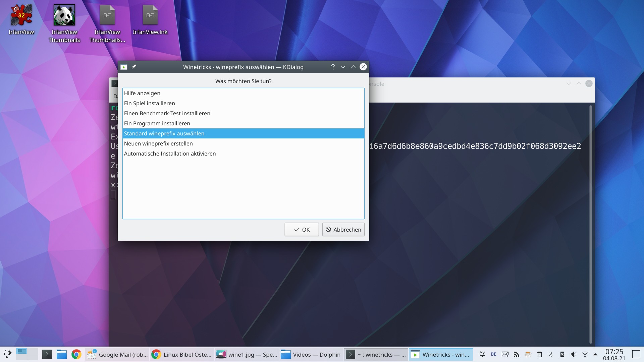
Task: Launch Google Chrome from the taskbar
Action: click(76, 354)
